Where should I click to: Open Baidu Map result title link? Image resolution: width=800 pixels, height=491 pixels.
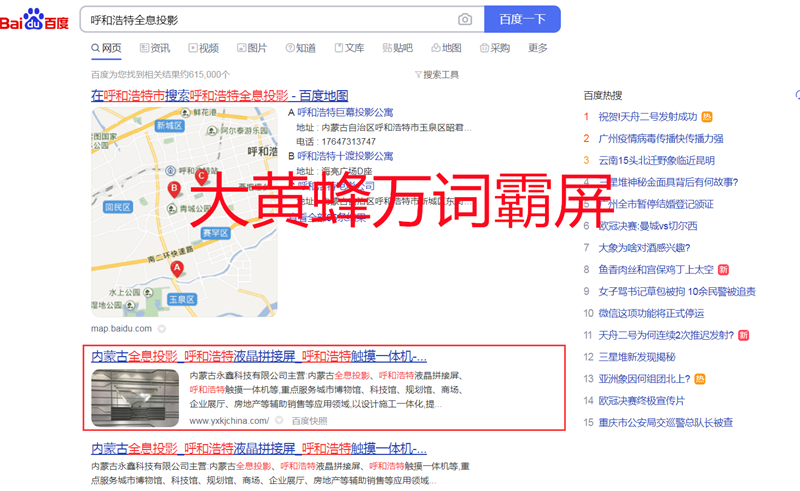[x=219, y=95]
